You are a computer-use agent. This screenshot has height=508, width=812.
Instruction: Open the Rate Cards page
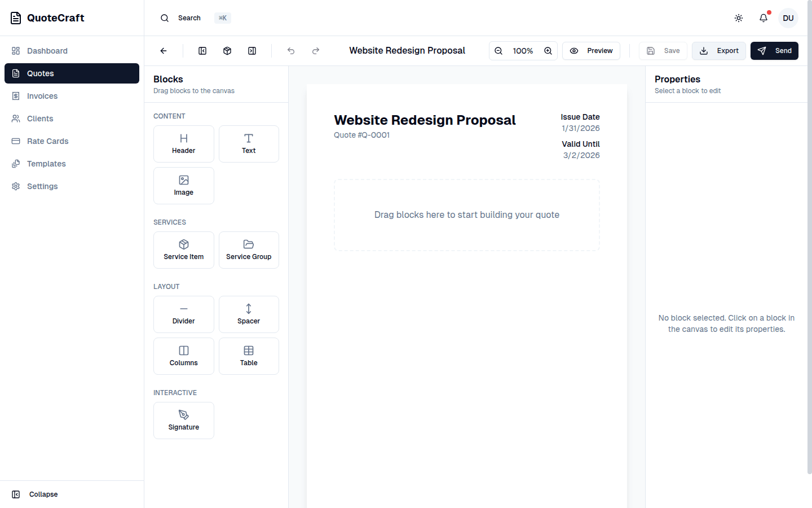click(x=47, y=141)
